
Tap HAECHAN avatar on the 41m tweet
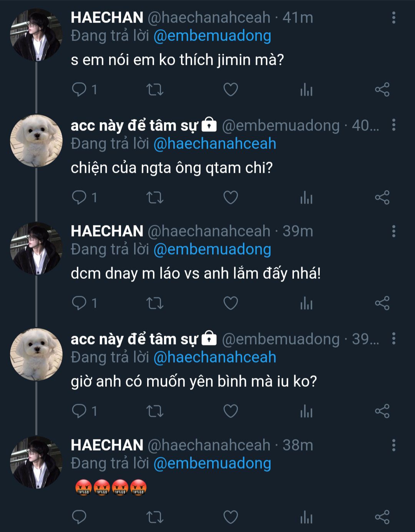[x=36, y=35]
